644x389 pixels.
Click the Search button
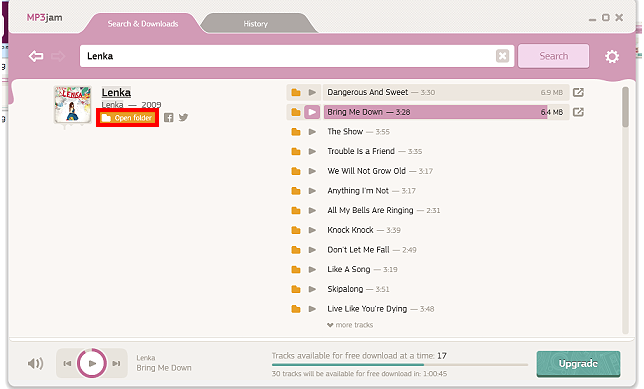point(554,56)
